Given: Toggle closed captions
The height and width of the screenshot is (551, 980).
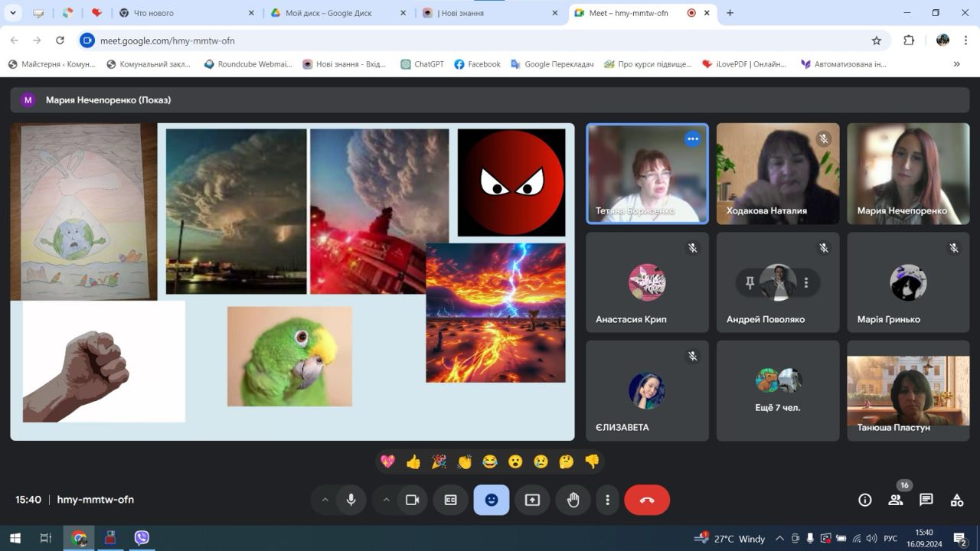Looking at the screenshot, I should click(451, 500).
